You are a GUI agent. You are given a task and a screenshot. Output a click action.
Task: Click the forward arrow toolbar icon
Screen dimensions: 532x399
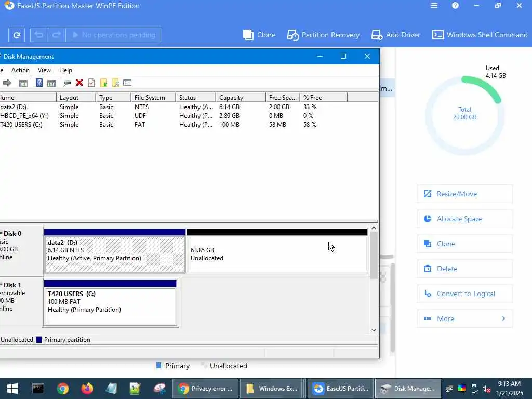[x=7, y=83]
